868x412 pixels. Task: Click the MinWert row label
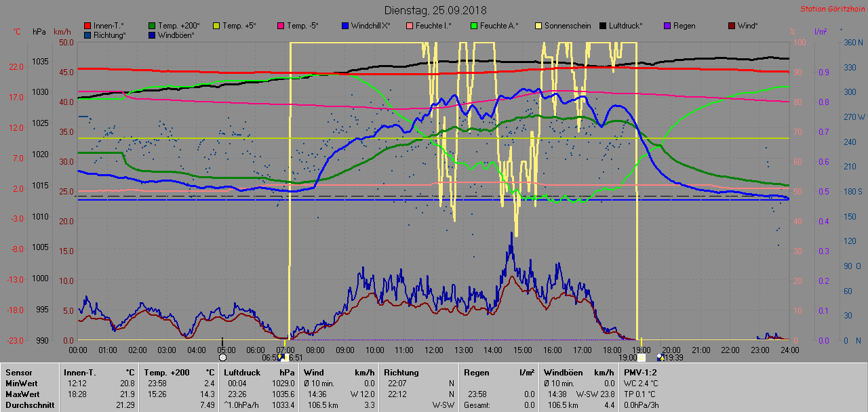tap(22, 383)
